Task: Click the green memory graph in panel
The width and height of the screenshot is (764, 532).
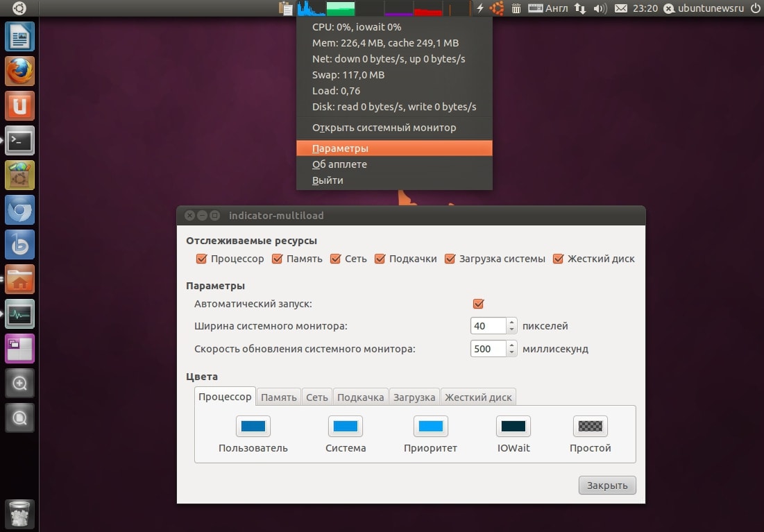Action: tap(340, 8)
